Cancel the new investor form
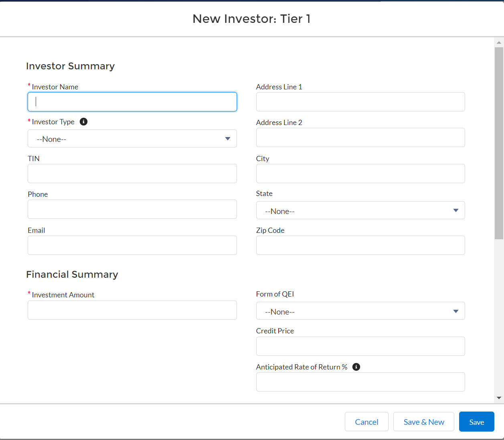 (x=366, y=422)
